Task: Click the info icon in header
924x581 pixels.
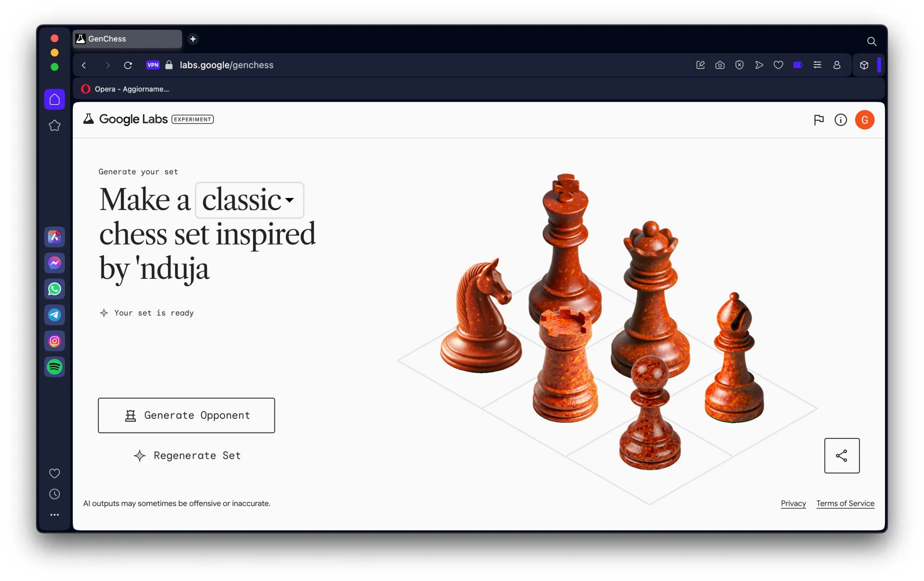Action: click(x=841, y=120)
